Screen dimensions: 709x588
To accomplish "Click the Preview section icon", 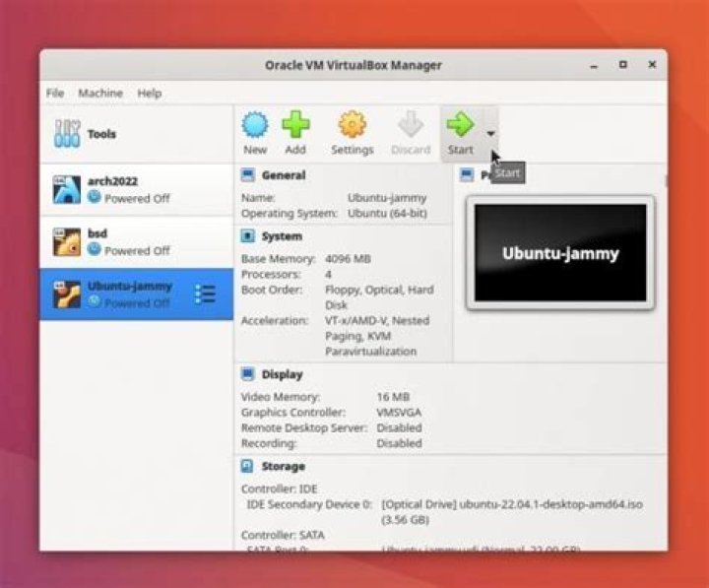I will (x=466, y=174).
